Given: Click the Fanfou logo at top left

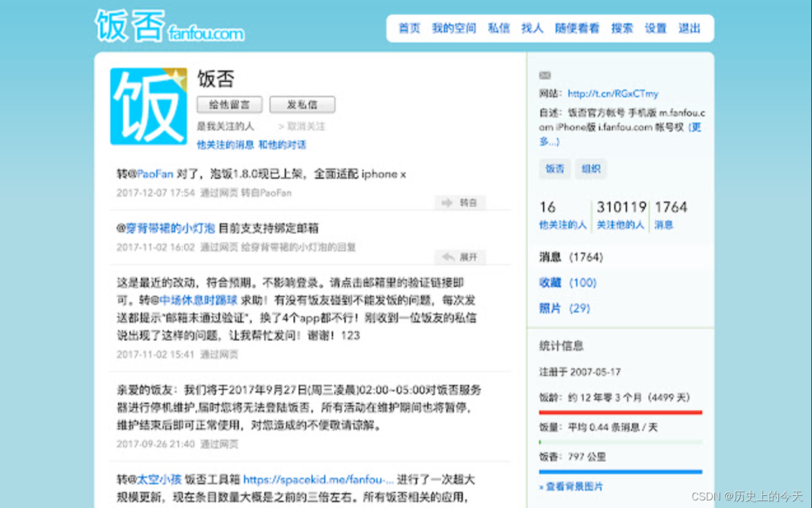Looking at the screenshot, I should click(x=169, y=26).
